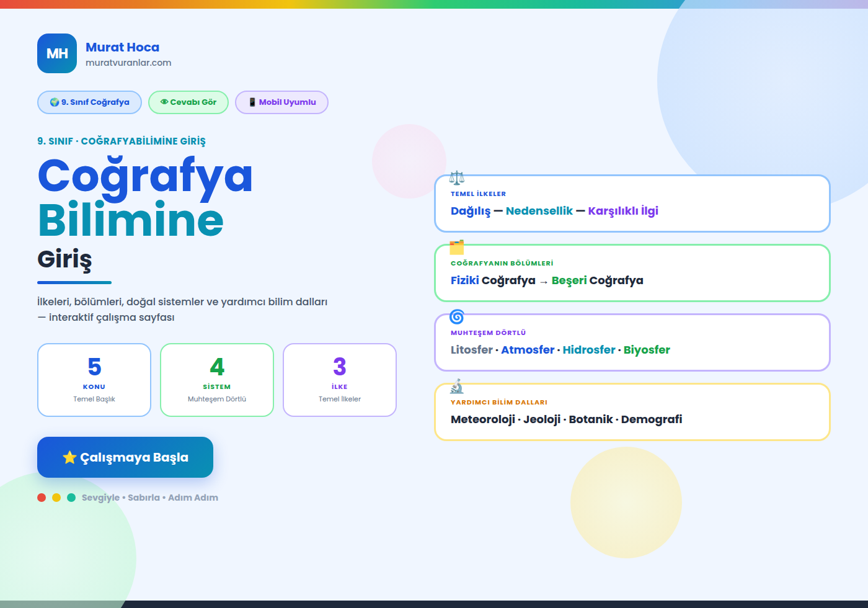Click the word Hidrosfer
Viewport: 868px width, 608px height.
pos(589,350)
